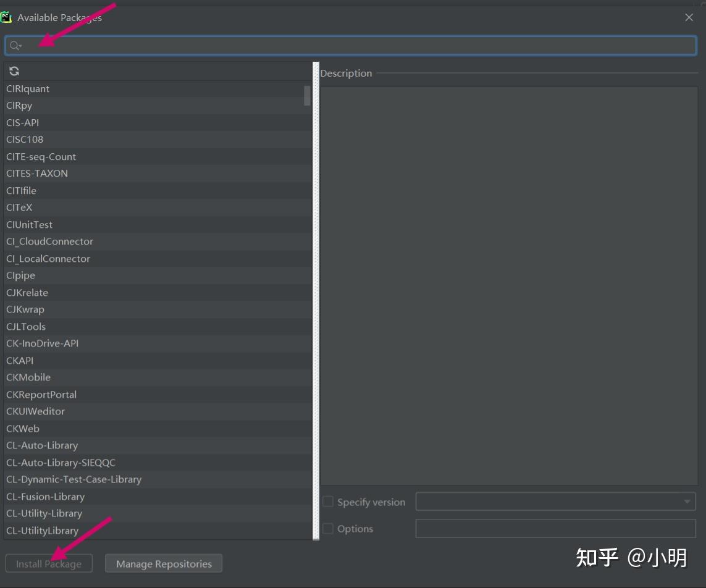Click the refresh packages list icon
The image size is (706, 588).
click(x=14, y=71)
